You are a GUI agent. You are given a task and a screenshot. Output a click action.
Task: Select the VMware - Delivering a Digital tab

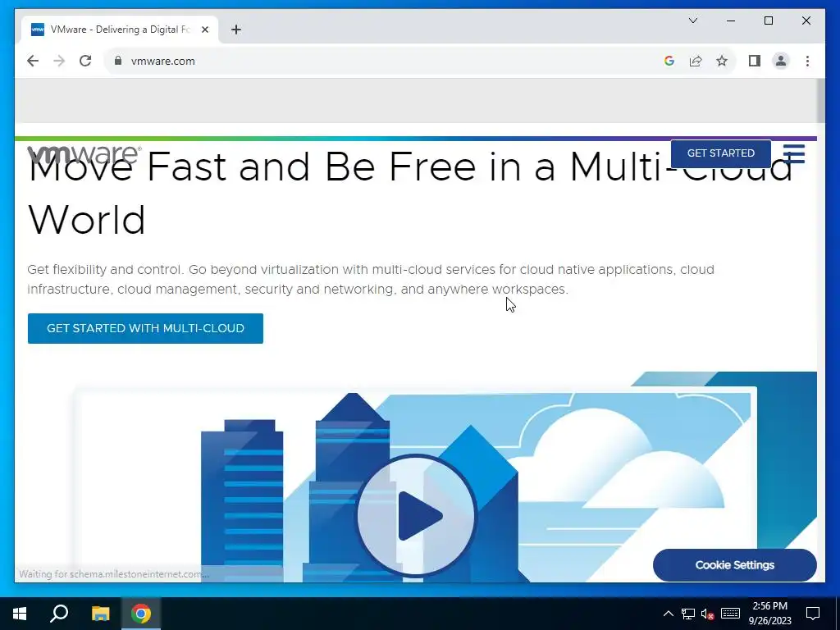[120, 30]
